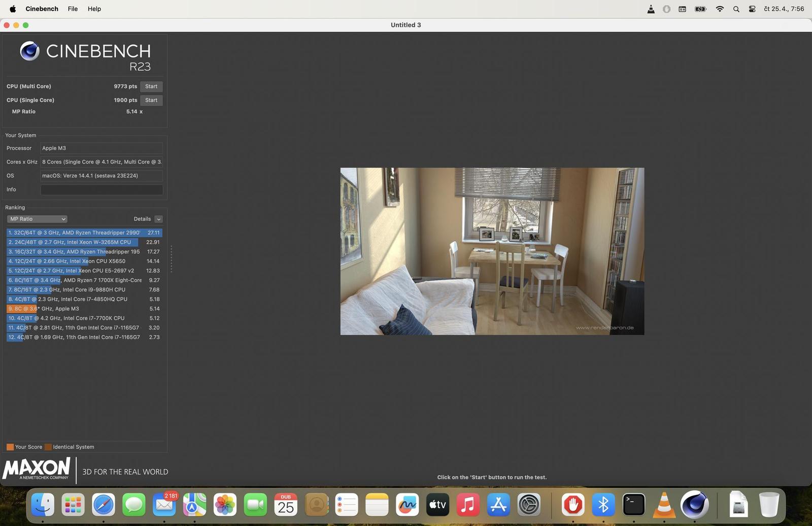Viewport: 812px width, 526px height.
Task: Open Reminders from the Dock
Action: [x=347, y=505]
